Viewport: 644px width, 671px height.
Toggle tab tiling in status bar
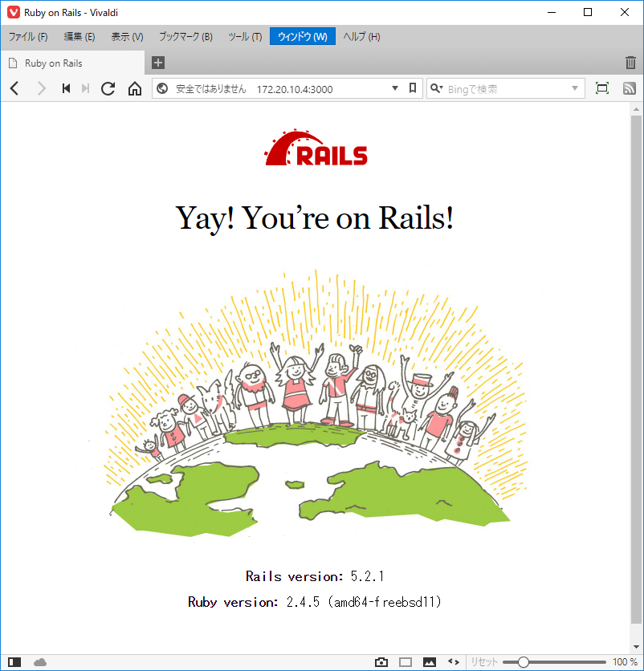[406, 662]
